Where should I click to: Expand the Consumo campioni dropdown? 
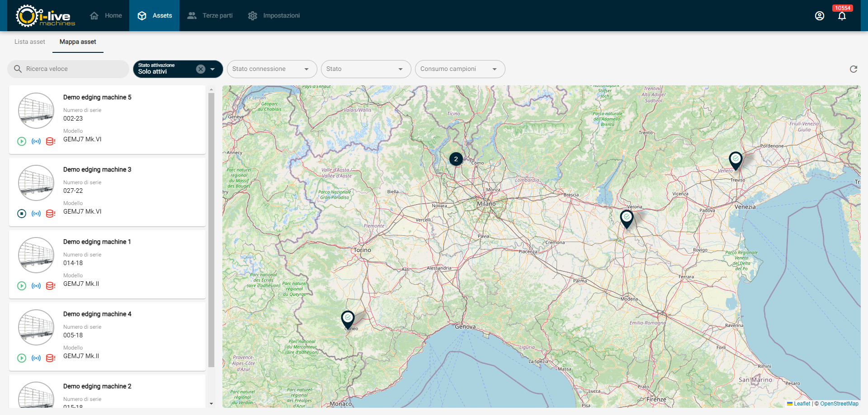point(459,69)
